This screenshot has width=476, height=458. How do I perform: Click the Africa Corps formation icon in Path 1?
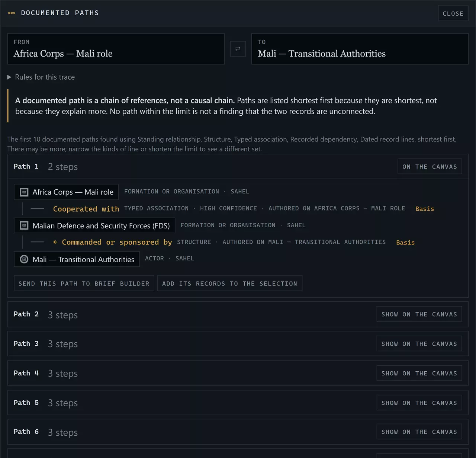24,192
